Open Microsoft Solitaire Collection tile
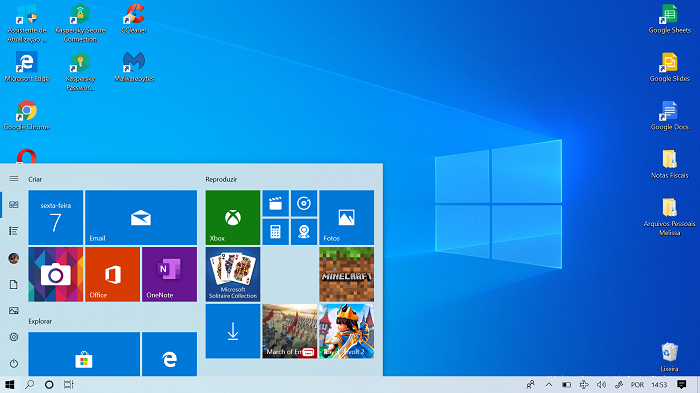 coord(233,274)
